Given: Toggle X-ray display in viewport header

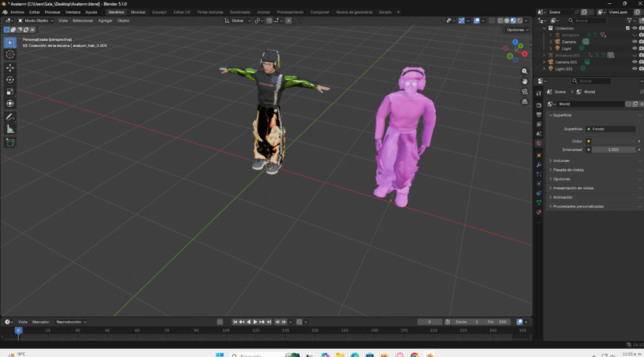Looking at the screenshot, I should [492, 21].
